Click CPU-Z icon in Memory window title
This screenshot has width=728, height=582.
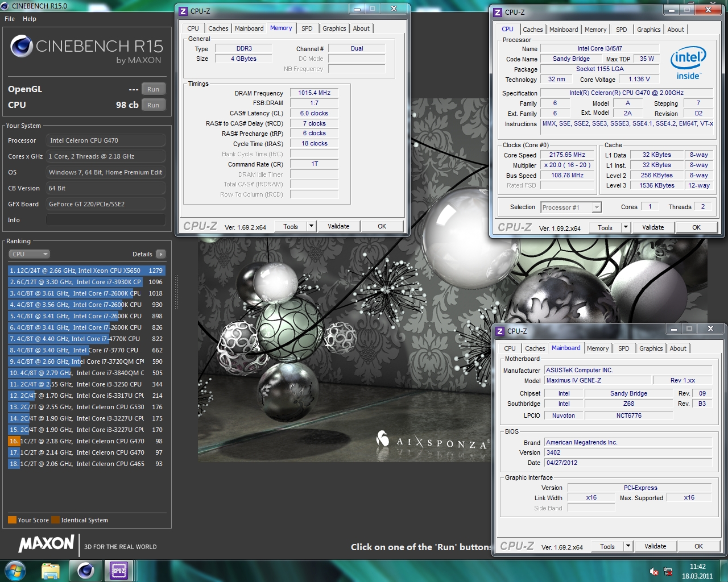183,11
